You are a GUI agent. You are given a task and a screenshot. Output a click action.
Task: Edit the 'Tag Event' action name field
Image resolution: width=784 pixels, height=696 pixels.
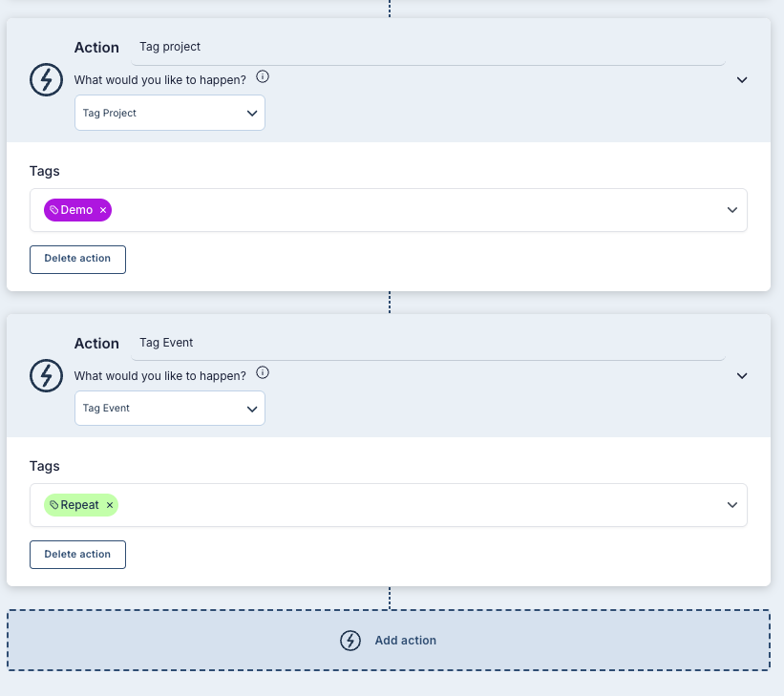pos(427,343)
